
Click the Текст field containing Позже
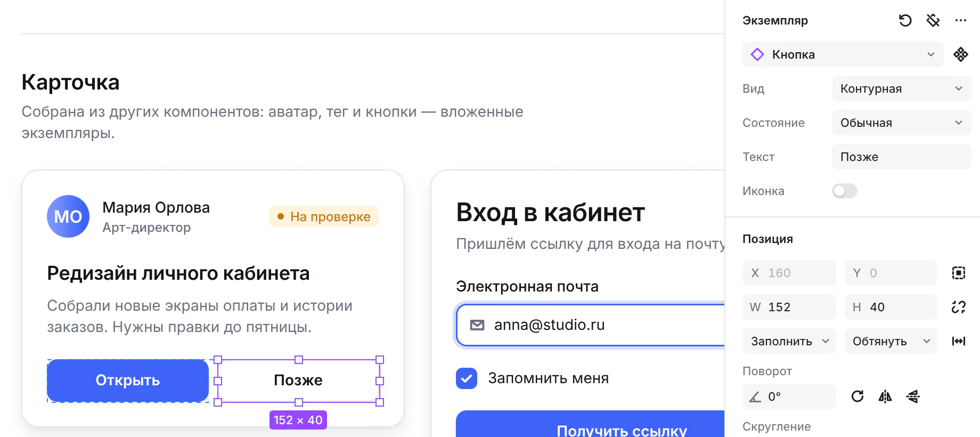[x=901, y=157]
